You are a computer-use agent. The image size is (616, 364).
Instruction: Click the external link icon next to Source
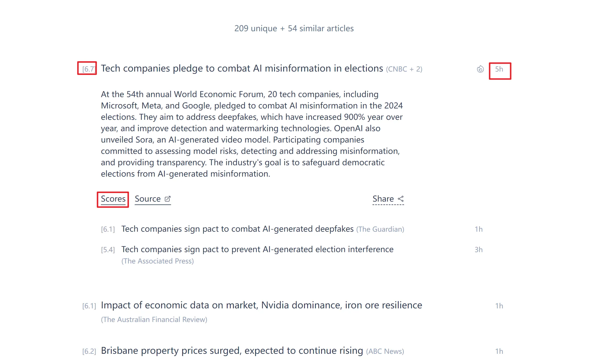(168, 199)
